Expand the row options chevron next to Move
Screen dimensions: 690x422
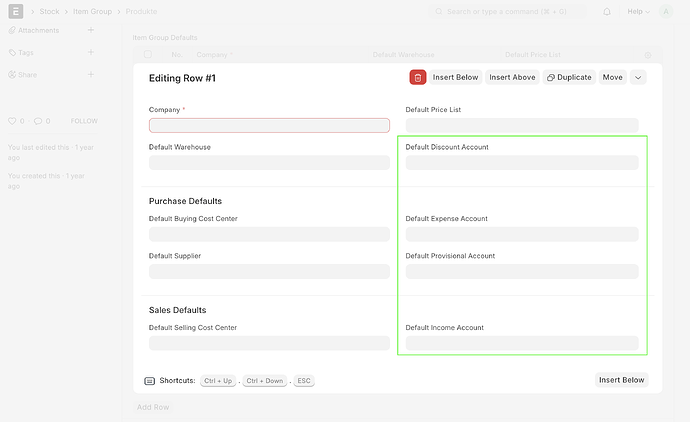(x=638, y=77)
